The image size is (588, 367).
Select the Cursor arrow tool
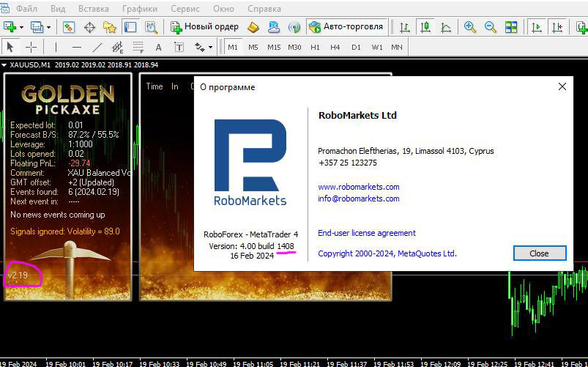coord(10,48)
